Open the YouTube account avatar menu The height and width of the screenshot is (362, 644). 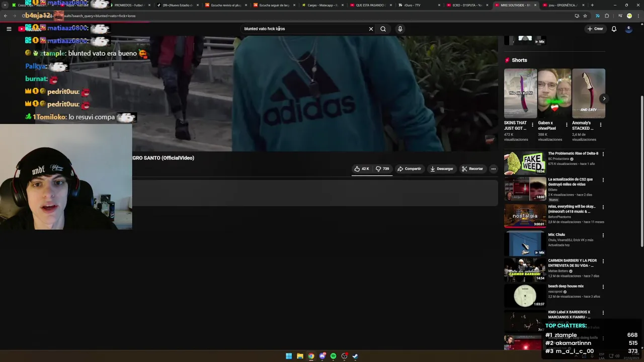(628, 29)
